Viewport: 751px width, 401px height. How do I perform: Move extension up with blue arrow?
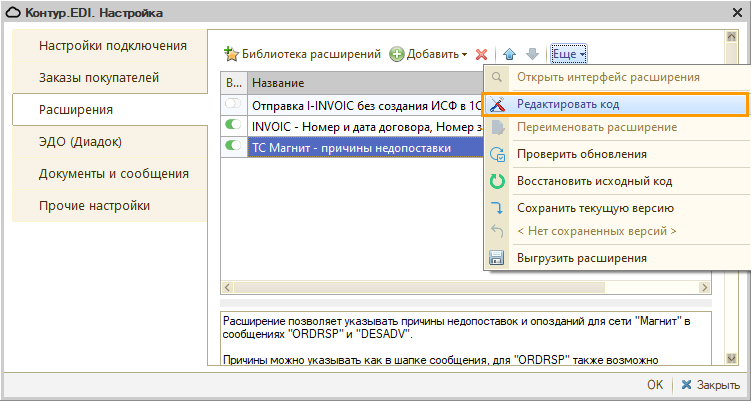509,54
